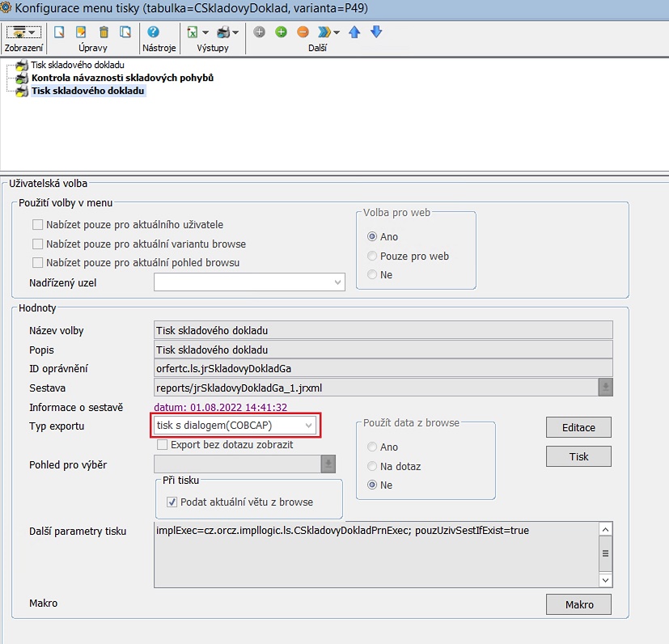Click the printer icon in Výstupy toolbar
The image size is (669, 644).
(x=223, y=32)
